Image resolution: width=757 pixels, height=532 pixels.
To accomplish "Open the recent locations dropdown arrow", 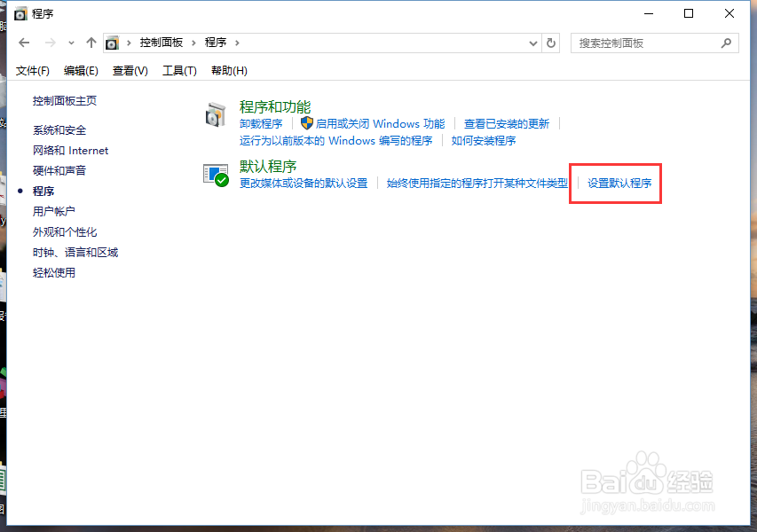I will click(x=71, y=43).
